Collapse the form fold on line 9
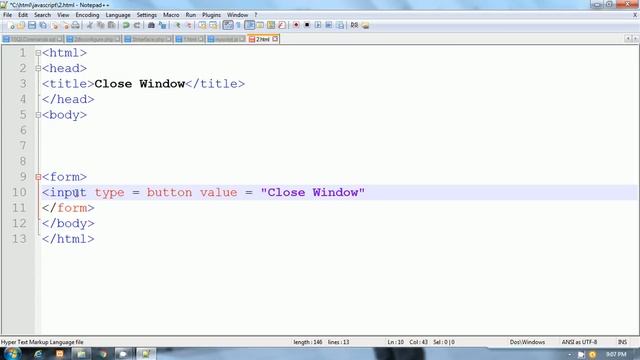The width and height of the screenshot is (640, 360). pos(38,177)
